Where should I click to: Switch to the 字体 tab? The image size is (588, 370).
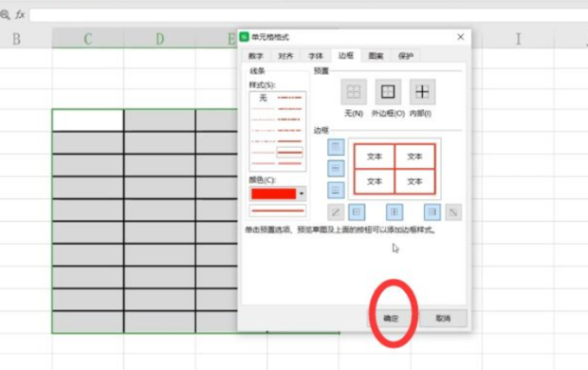coord(316,56)
